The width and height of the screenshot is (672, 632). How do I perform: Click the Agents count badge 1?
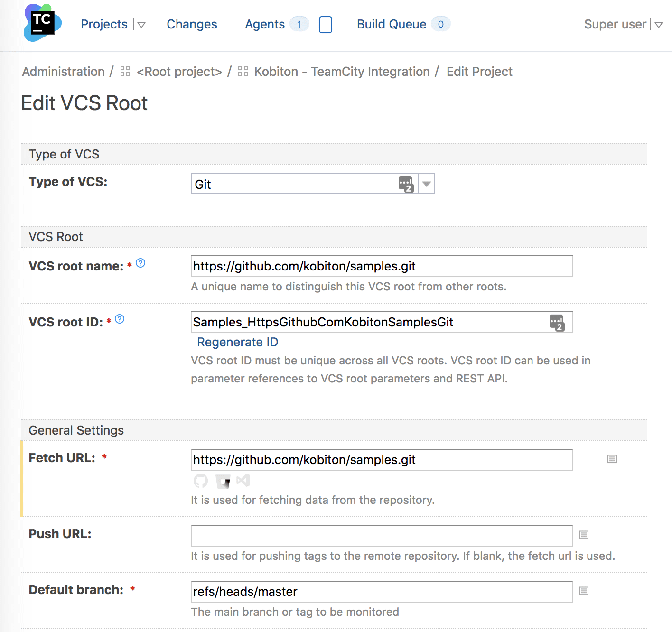click(299, 24)
